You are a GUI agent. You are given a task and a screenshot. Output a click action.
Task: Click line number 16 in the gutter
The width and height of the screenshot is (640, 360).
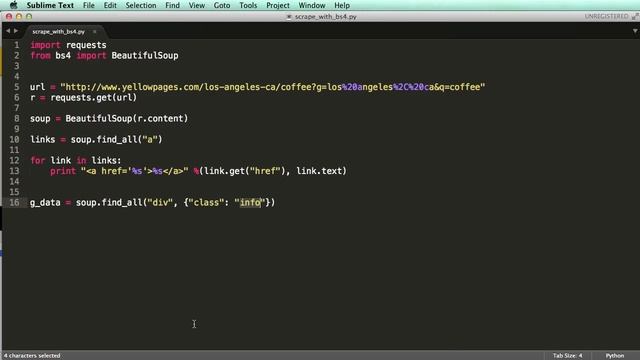coord(14,202)
